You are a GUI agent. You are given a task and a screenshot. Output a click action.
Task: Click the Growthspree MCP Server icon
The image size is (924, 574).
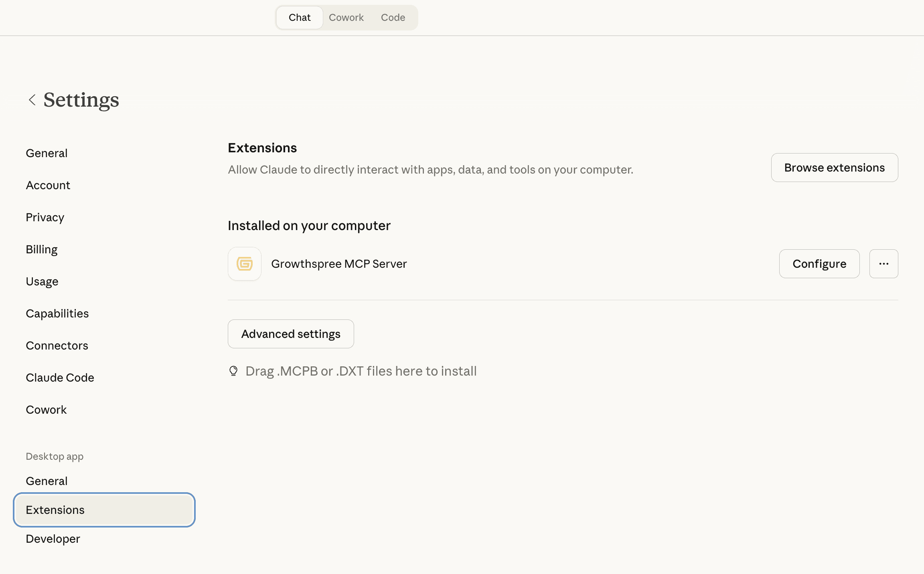pyautogui.click(x=245, y=264)
